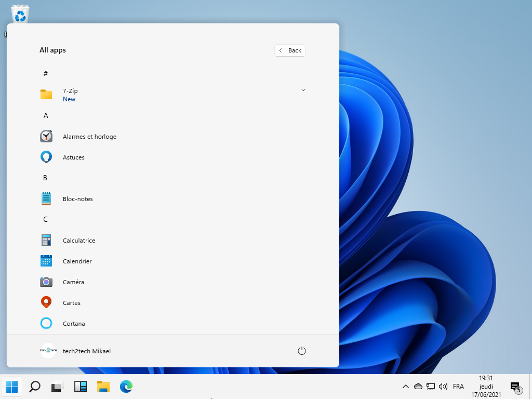Launch File Explorer from the taskbar
532x399 pixels.
103,387
